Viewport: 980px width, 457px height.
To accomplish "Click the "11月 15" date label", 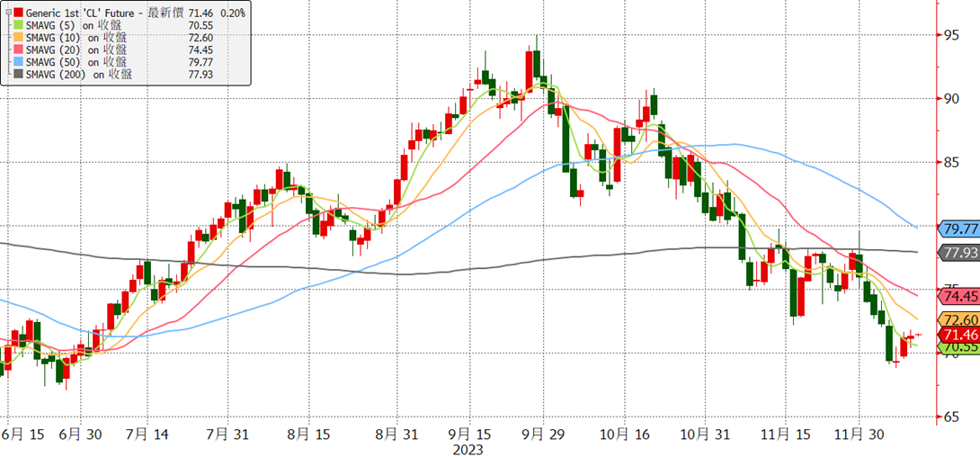I will 785,434.
